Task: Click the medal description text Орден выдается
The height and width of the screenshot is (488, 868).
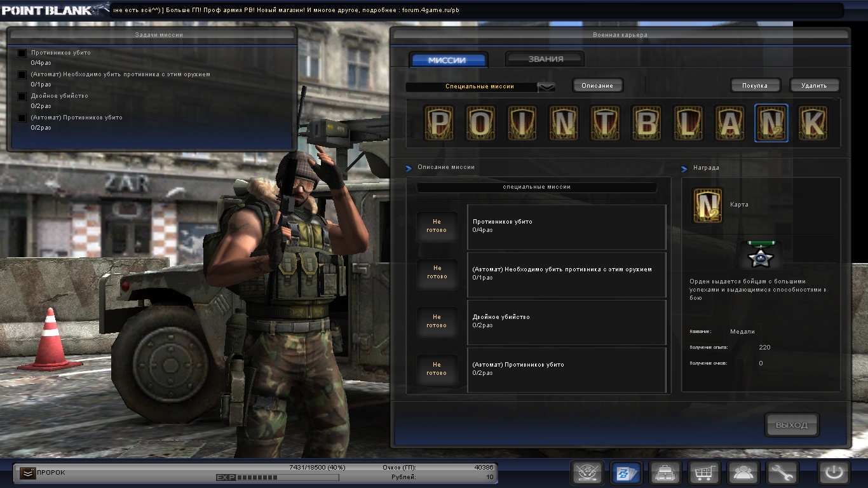Action: coord(757,289)
